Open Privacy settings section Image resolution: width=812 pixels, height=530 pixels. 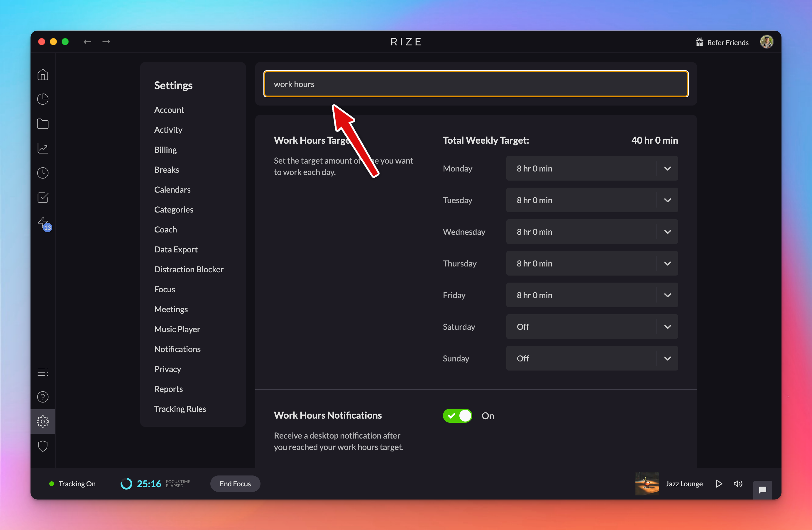coord(168,369)
